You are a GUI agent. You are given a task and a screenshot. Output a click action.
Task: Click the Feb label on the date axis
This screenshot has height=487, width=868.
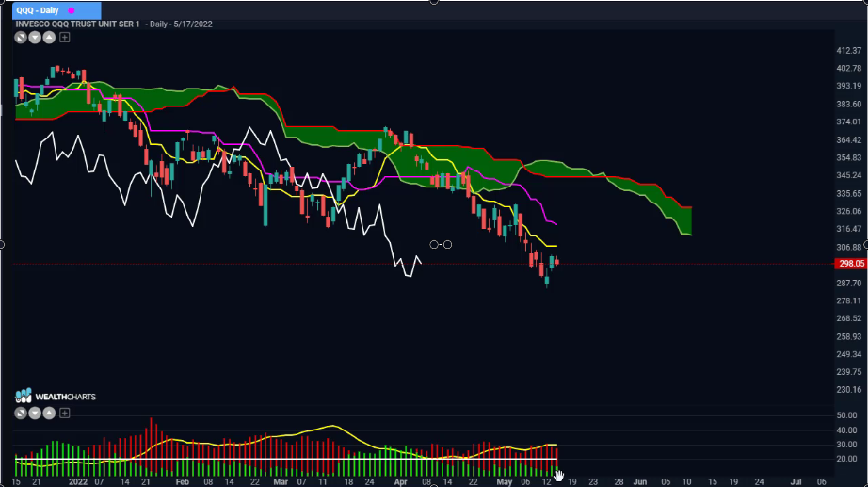tap(182, 482)
